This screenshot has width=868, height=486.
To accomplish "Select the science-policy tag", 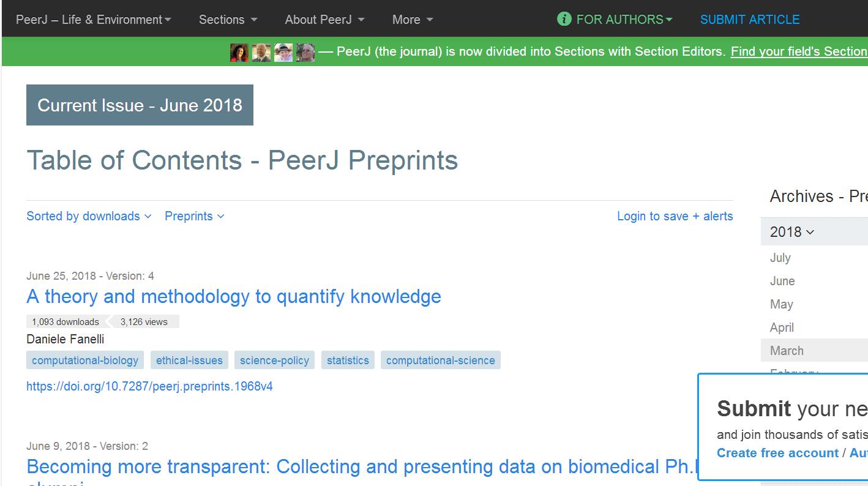I will tap(274, 361).
